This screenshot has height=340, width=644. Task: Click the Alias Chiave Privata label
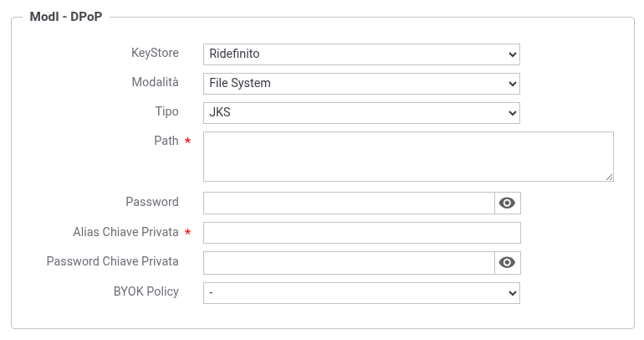pos(125,232)
